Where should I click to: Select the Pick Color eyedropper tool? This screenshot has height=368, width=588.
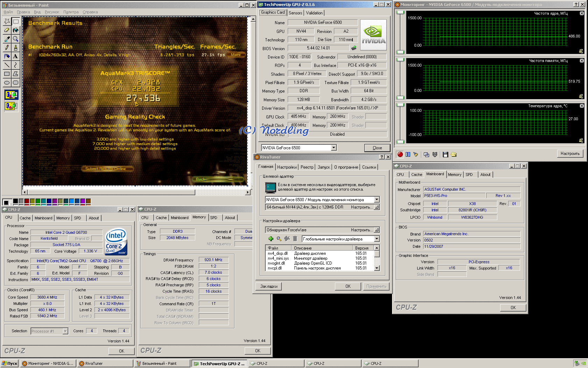7,39
